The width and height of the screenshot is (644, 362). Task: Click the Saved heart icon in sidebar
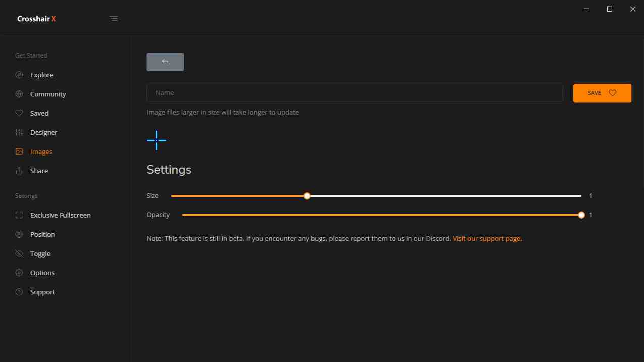point(19,113)
